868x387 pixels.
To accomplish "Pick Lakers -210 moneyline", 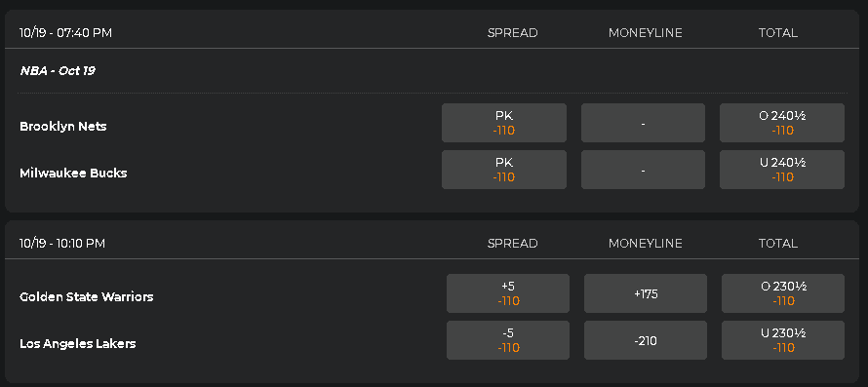I will click(646, 340).
